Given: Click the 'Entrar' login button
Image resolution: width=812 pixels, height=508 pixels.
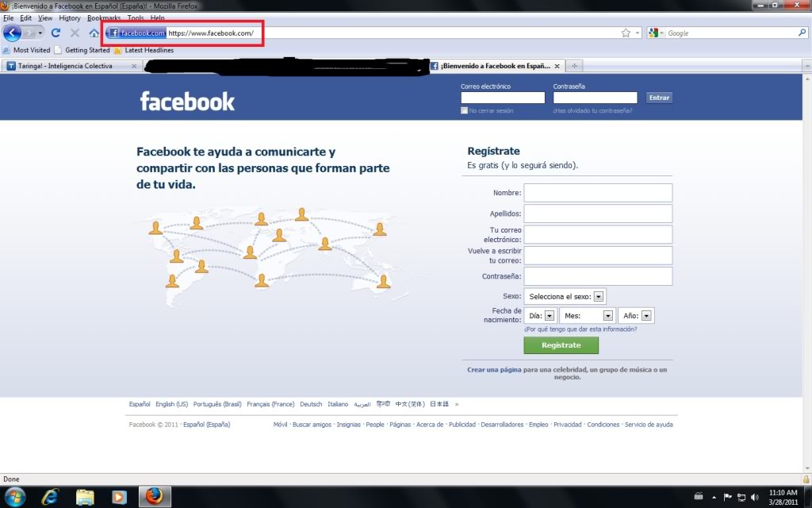Looking at the screenshot, I should [x=659, y=98].
